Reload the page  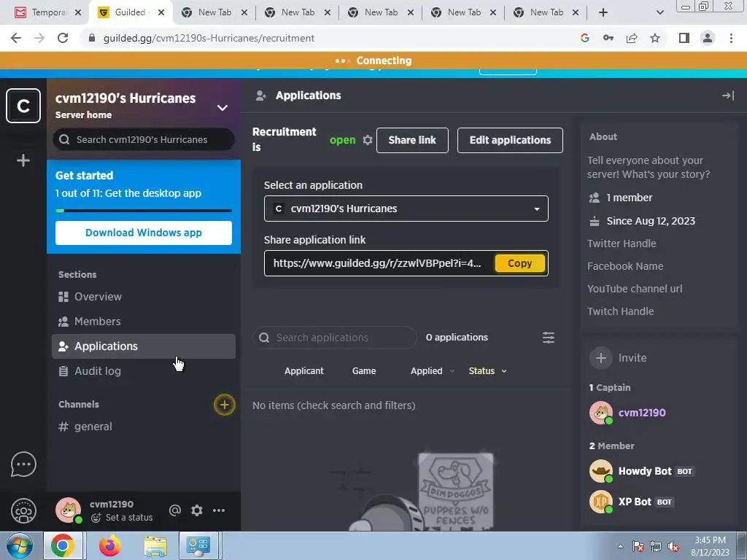pyautogui.click(x=63, y=38)
